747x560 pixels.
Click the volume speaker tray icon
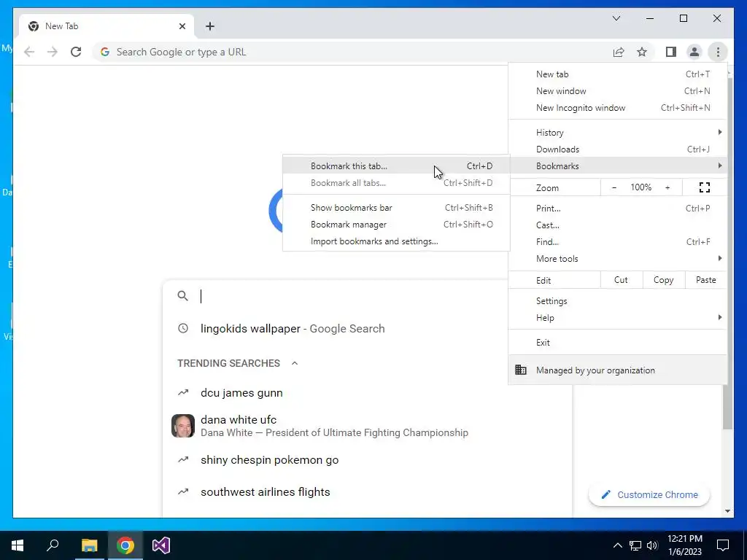click(x=652, y=545)
